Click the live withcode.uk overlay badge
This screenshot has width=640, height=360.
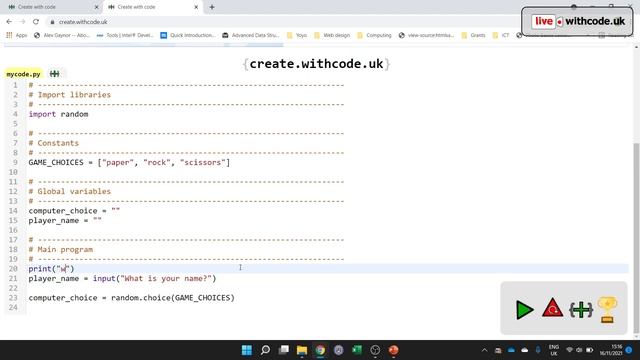tap(577, 21)
